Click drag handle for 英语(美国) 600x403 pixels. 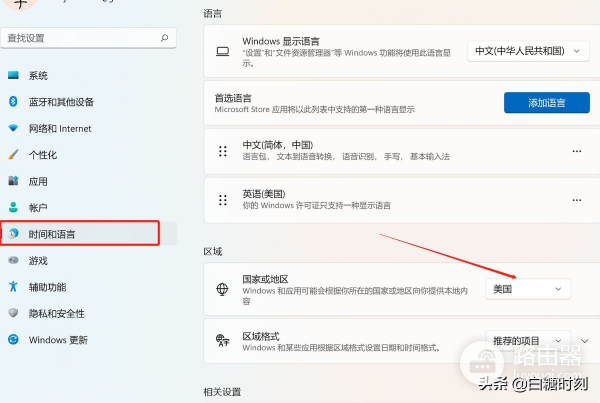223,200
